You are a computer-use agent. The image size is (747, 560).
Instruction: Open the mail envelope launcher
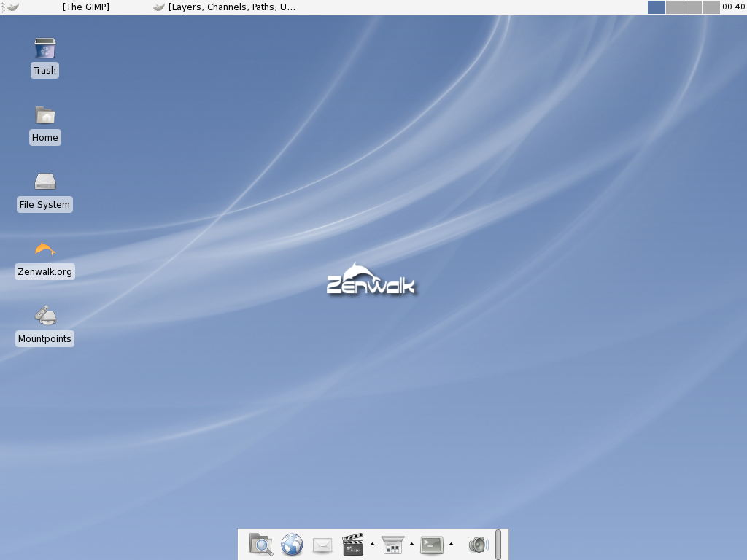pyautogui.click(x=322, y=545)
